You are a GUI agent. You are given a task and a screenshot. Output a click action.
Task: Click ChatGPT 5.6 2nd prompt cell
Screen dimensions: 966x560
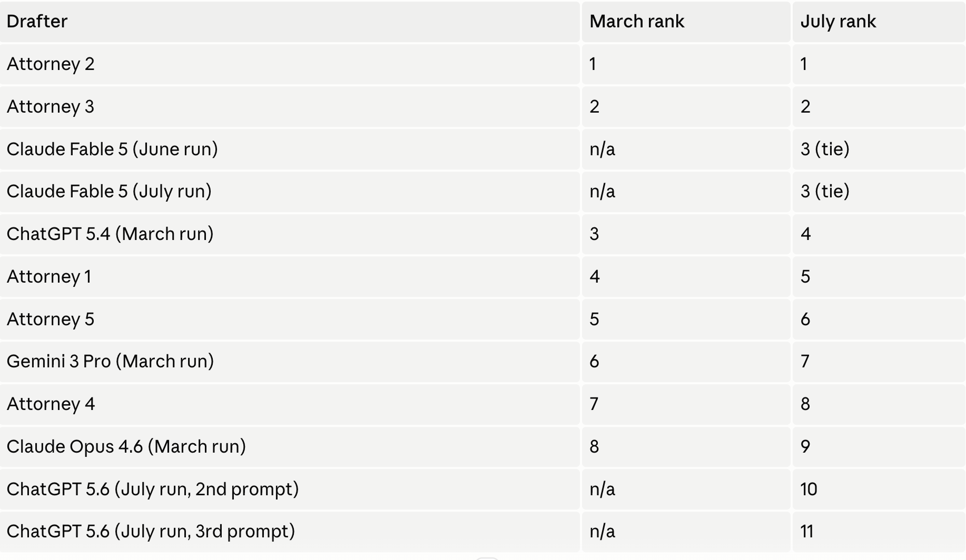point(290,489)
